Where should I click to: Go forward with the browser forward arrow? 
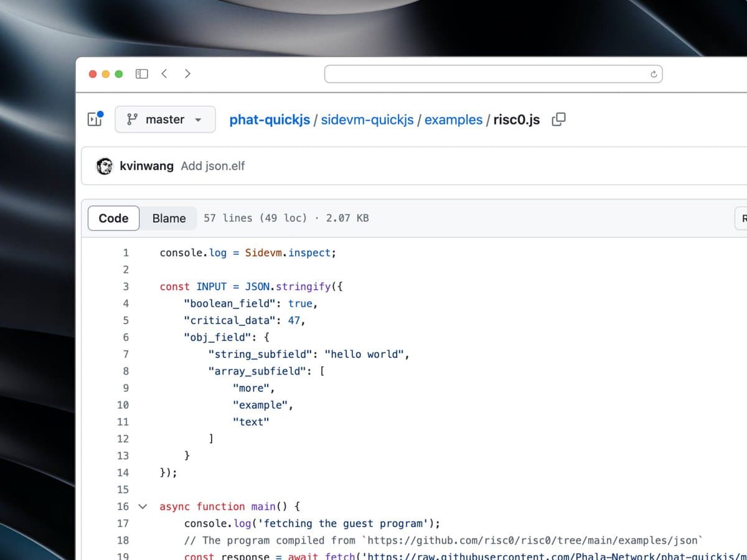pyautogui.click(x=187, y=74)
